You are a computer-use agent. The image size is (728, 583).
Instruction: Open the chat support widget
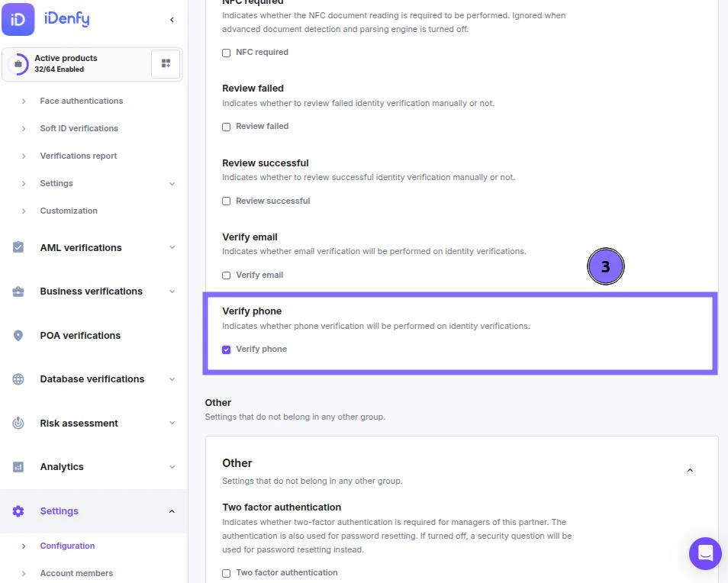[705, 553]
